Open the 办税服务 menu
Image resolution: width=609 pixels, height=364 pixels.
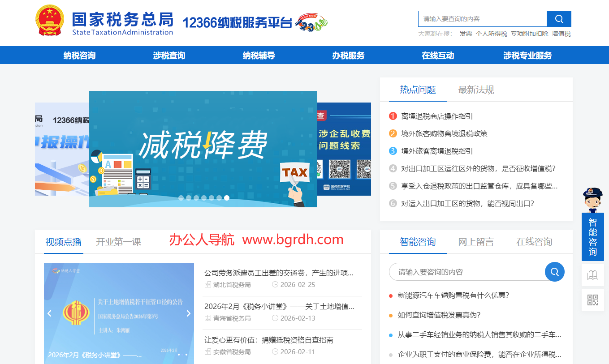click(348, 56)
